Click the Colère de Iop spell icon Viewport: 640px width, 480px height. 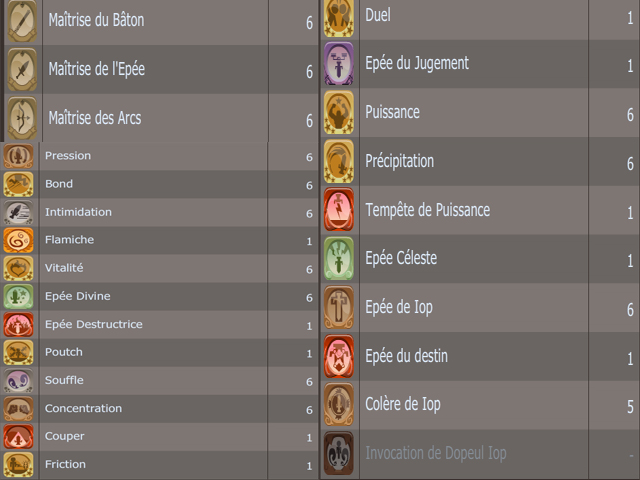click(x=338, y=404)
